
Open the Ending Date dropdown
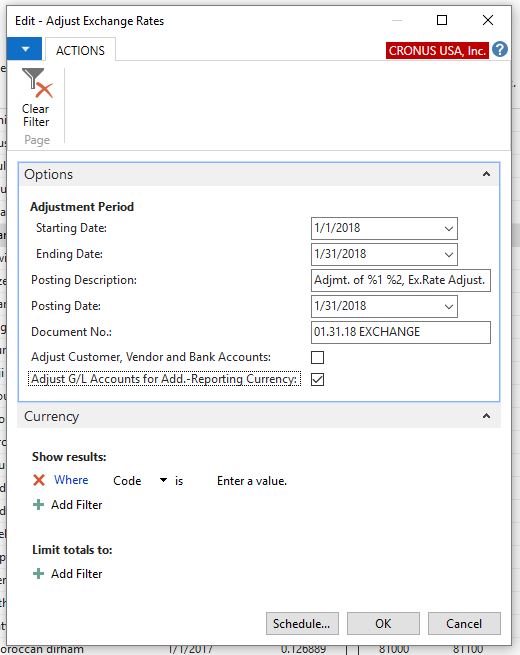[x=449, y=254]
